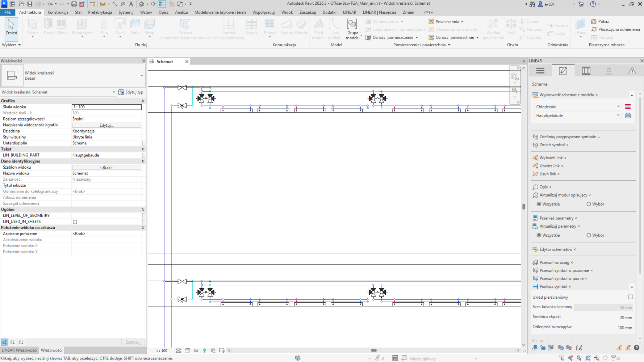The height and width of the screenshot is (362, 644).
Task: Select Wybór radio under Aktualizuj parametry
Action: click(x=589, y=235)
